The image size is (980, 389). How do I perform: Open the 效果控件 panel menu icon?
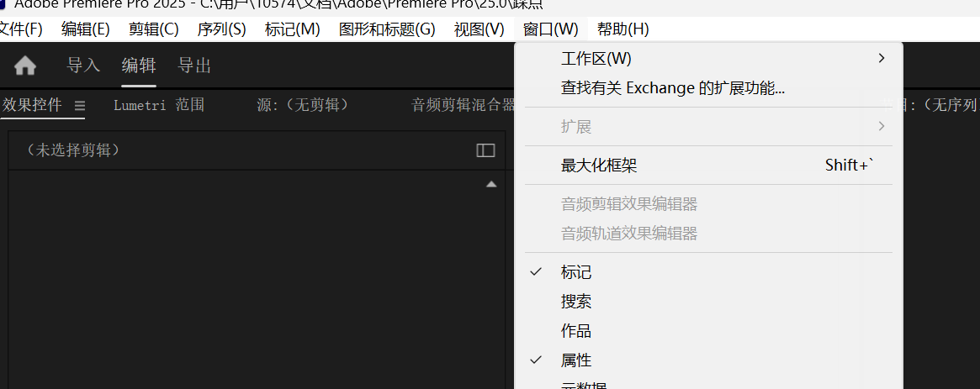pyautogui.click(x=79, y=105)
